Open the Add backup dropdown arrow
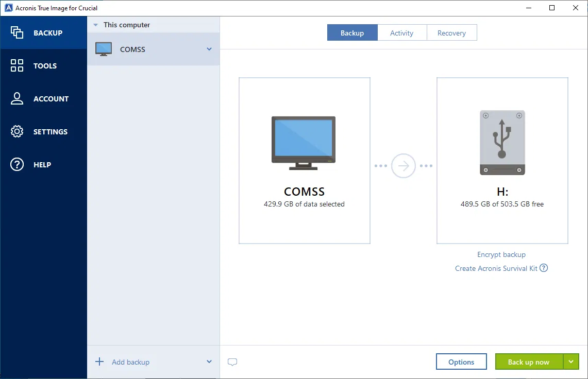Image resolution: width=588 pixels, height=379 pixels. pyautogui.click(x=209, y=361)
